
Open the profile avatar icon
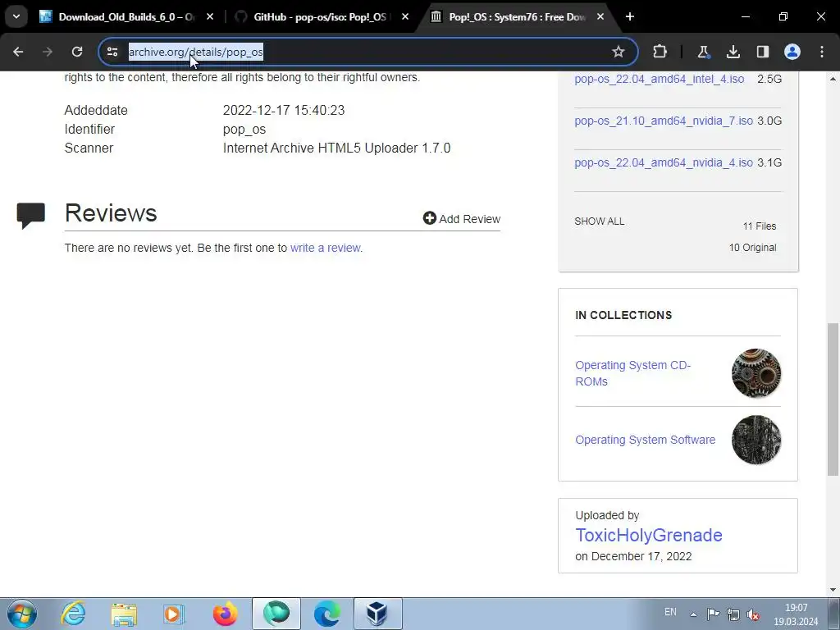coord(792,52)
